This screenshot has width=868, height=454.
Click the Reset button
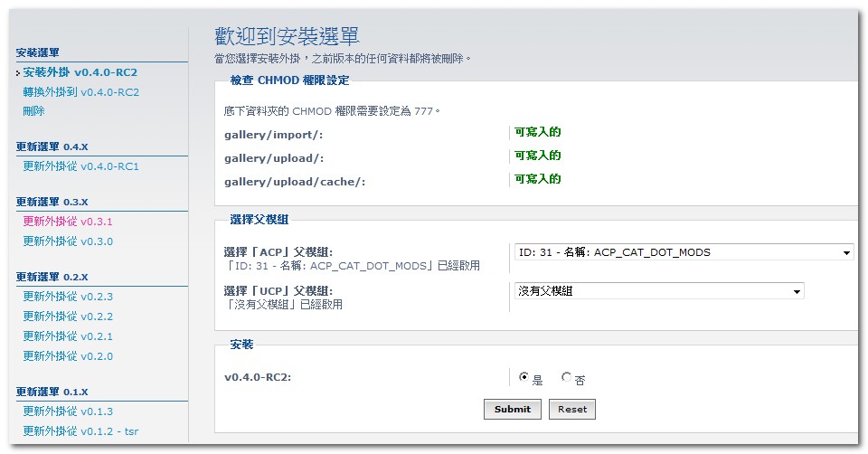(571, 409)
